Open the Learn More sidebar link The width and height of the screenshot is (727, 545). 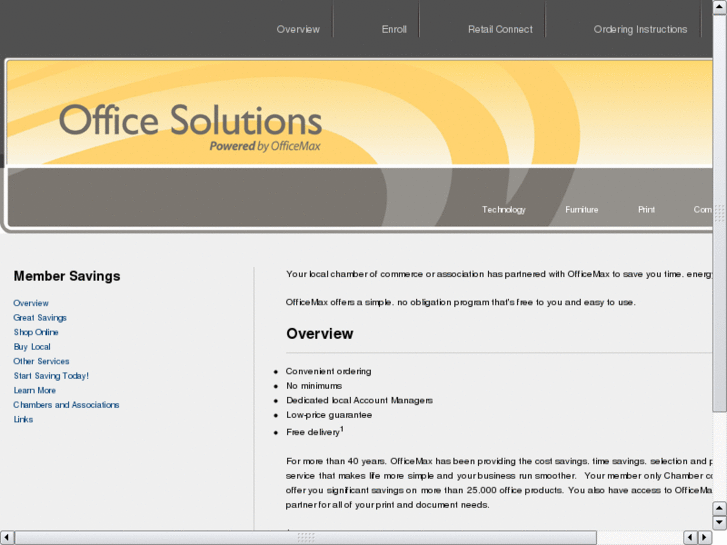click(x=35, y=390)
